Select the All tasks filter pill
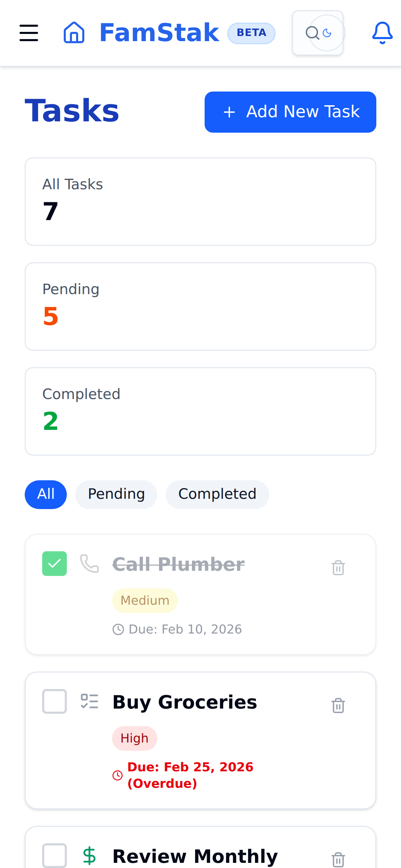 coord(46,494)
